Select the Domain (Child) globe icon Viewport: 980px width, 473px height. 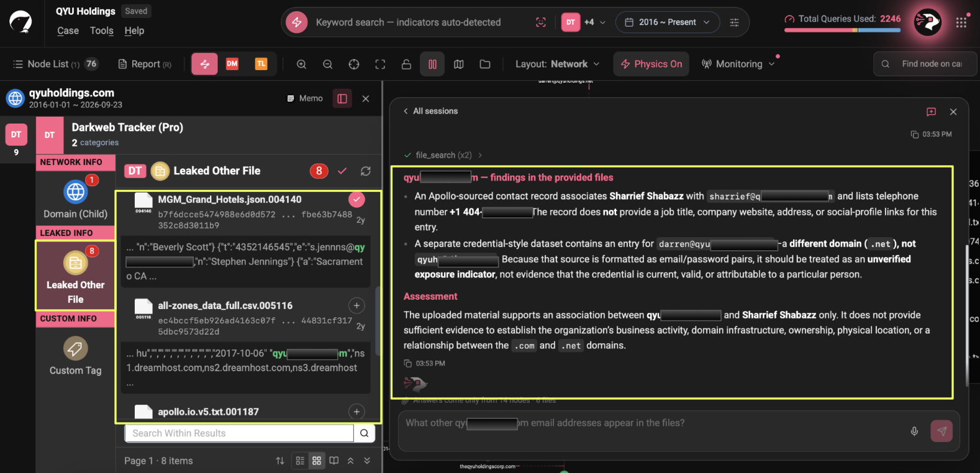(76, 192)
